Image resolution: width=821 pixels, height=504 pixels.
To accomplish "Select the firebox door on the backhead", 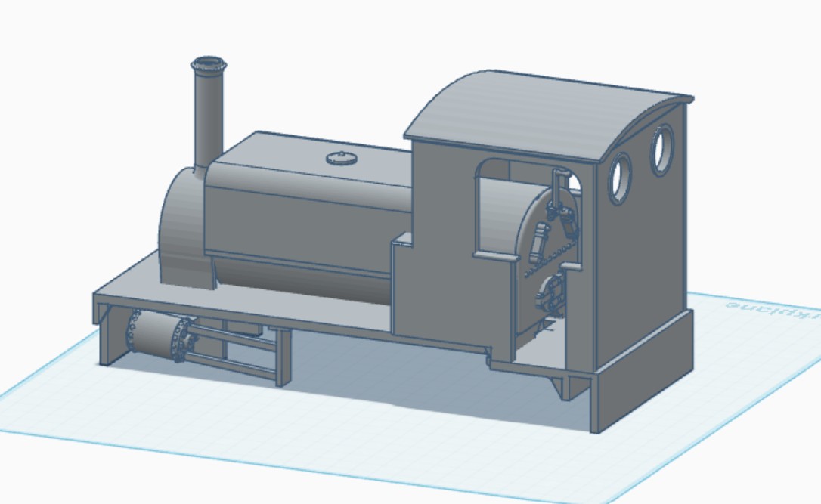I will (550, 294).
